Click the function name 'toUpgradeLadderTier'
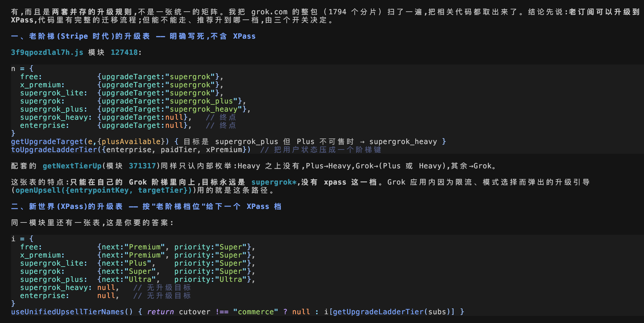 54,150
